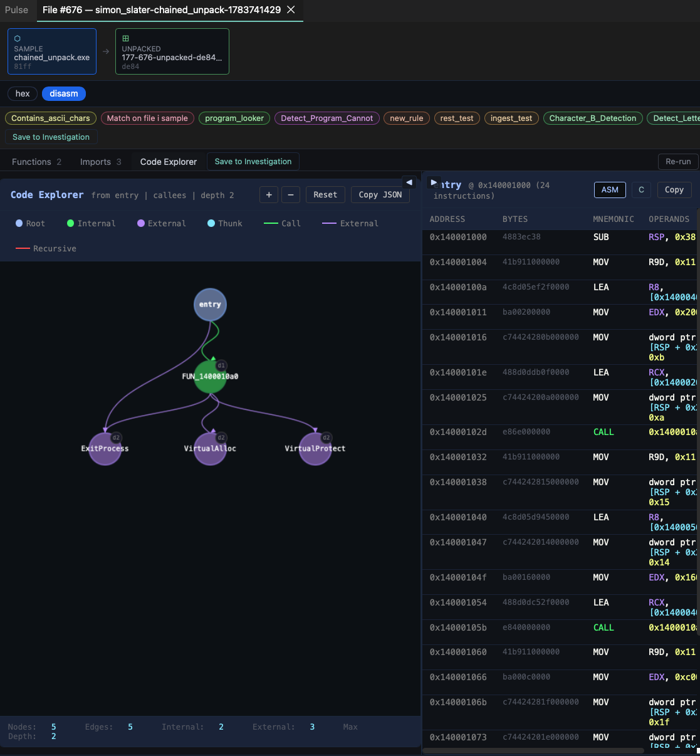Image resolution: width=700 pixels, height=756 pixels.
Task: Click the horizontal scrollbar under disassembly
Action: (x=533, y=750)
